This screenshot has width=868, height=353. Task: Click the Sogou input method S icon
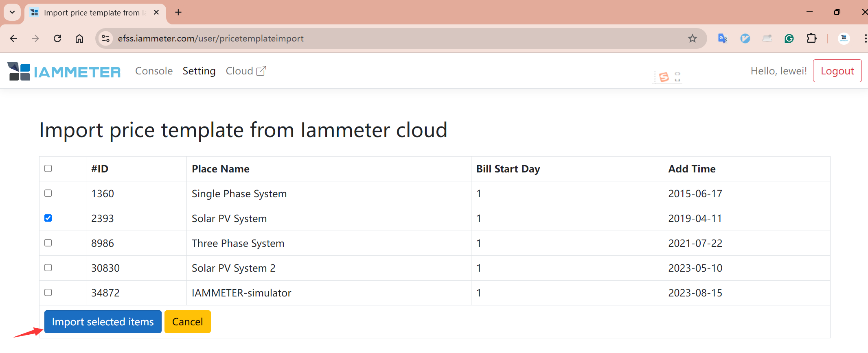click(x=664, y=77)
